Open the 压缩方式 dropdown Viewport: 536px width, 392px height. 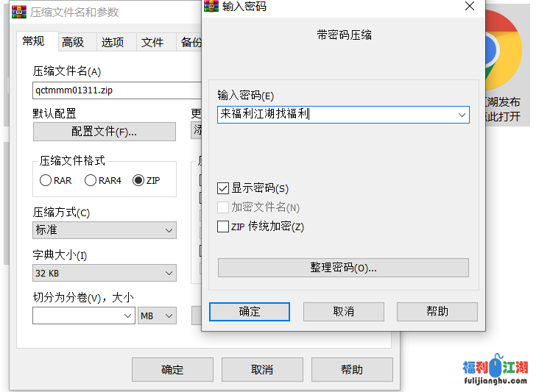105,230
